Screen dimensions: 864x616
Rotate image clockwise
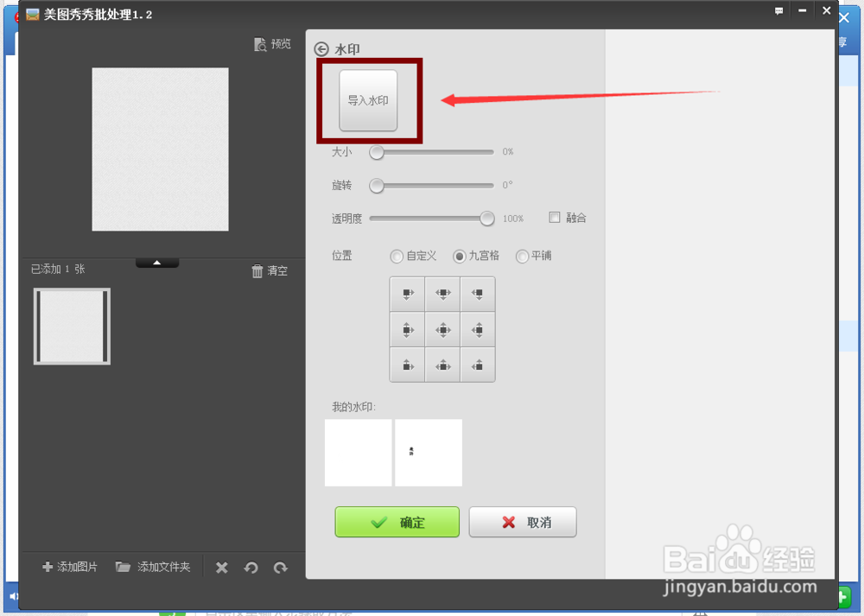tap(281, 568)
